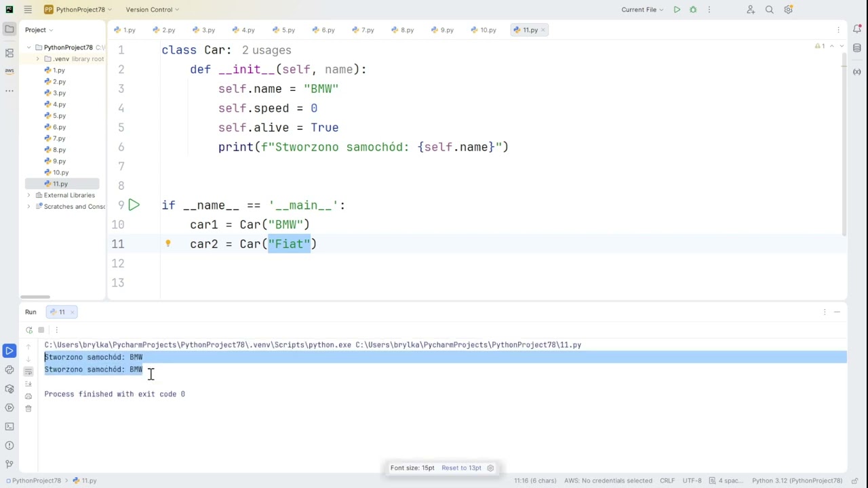868x488 pixels.
Task: Switch to the 5.py editor tab
Action: point(284,30)
